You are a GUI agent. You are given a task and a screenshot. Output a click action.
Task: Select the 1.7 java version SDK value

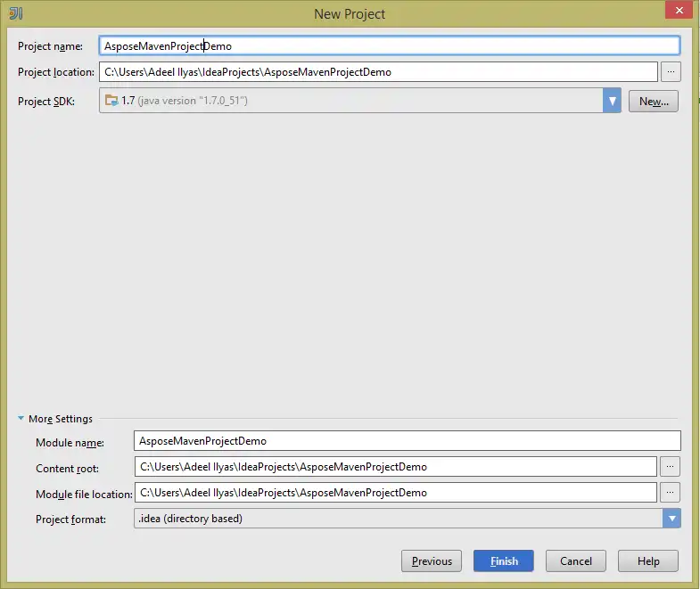tap(184, 101)
